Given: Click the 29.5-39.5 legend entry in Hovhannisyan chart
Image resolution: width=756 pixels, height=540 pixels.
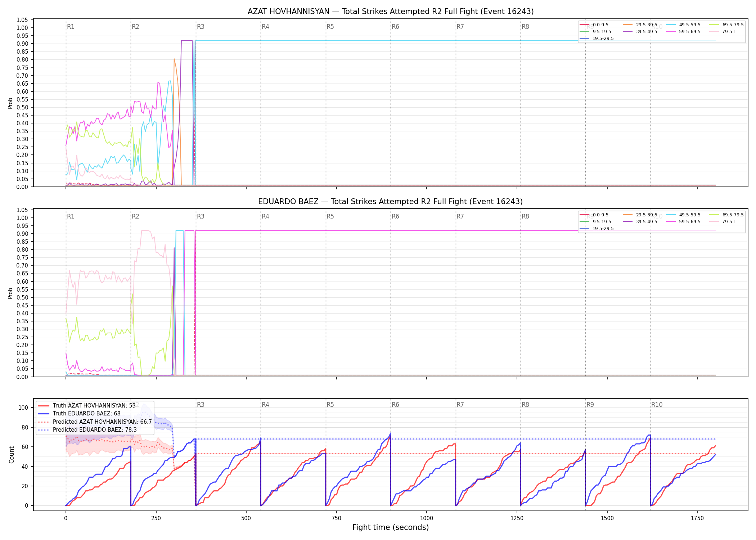Looking at the screenshot, I should (640, 25).
